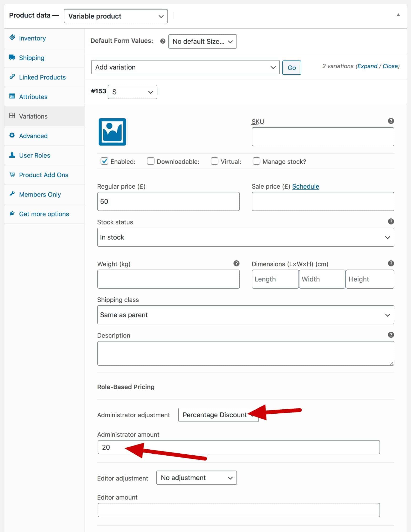
Task: Open the Variable product type dropdown
Action: coord(116,16)
